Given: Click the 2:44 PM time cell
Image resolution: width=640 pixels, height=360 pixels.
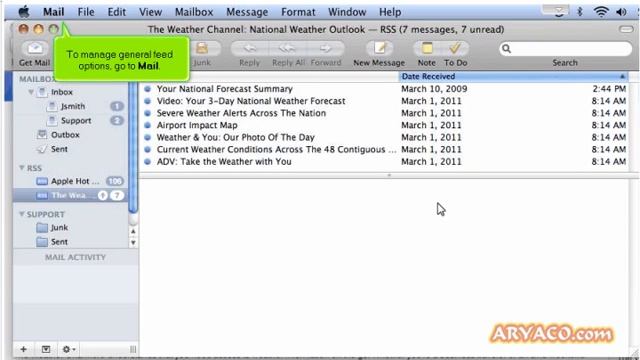Looking at the screenshot, I should 609,89.
